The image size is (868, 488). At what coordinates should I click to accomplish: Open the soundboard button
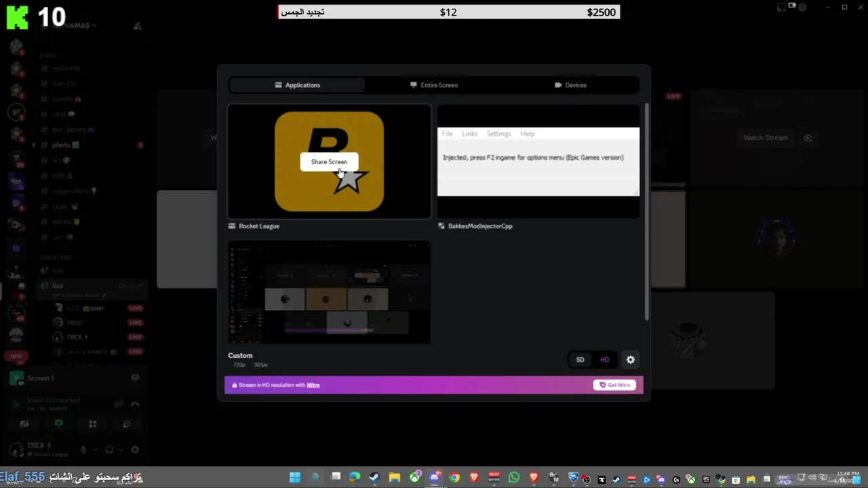(126, 424)
